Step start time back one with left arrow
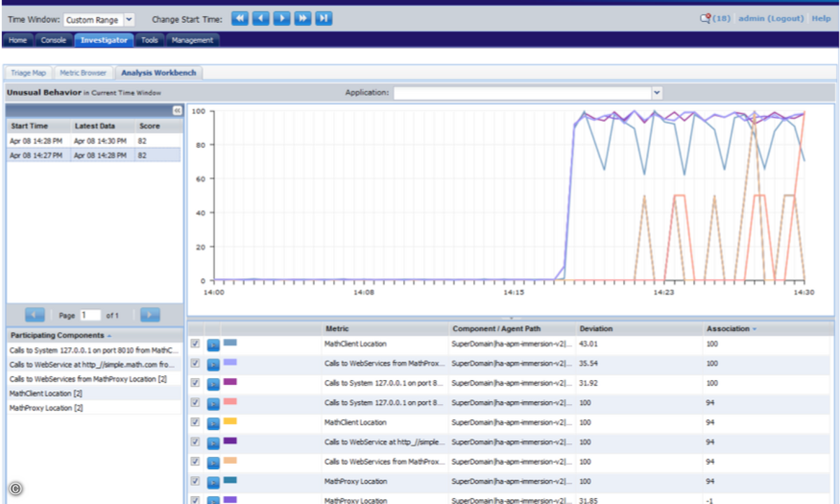840x504 pixels. pyautogui.click(x=261, y=19)
